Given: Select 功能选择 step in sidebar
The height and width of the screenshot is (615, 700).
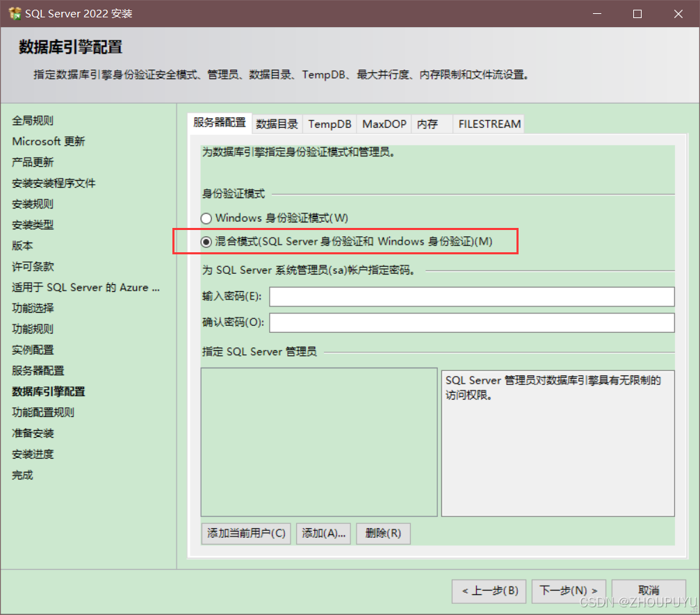Looking at the screenshot, I should tap(33, 309).
